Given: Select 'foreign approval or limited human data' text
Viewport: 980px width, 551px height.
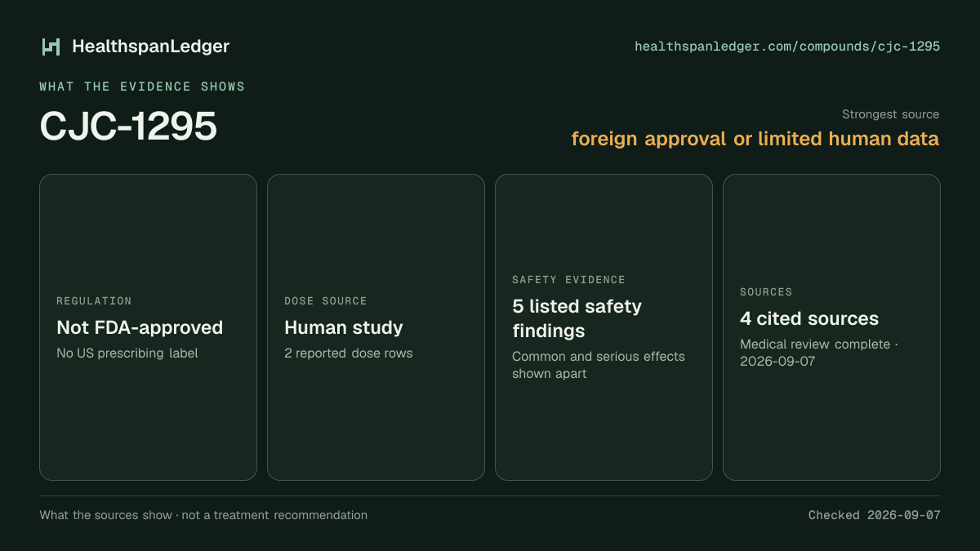Looking at the screenshot, I should pyautogui.click(x=755, y=139).
